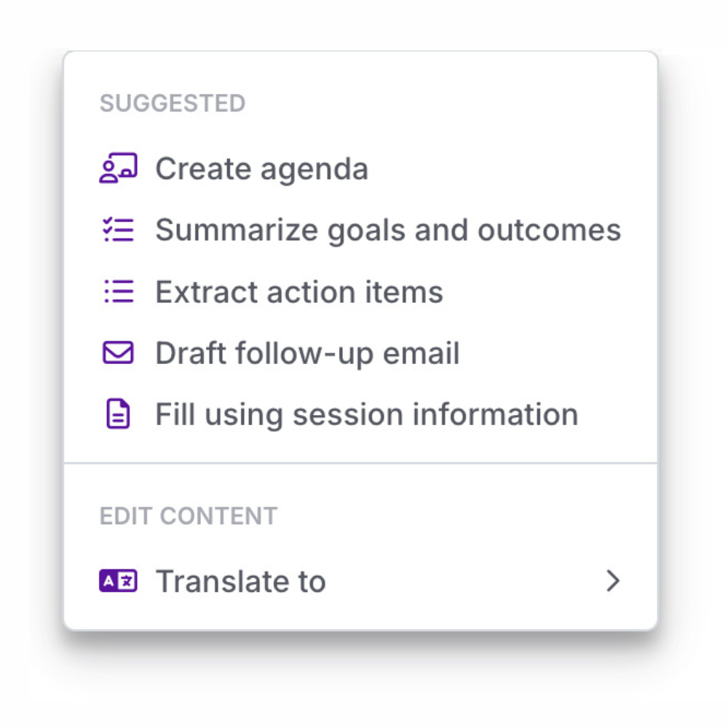Click the envelope icon next to Draft follow-up email

point(117,352)
